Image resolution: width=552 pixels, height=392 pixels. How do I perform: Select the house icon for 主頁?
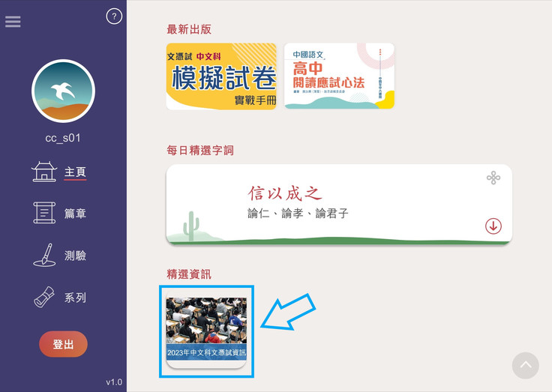(44, 172)
